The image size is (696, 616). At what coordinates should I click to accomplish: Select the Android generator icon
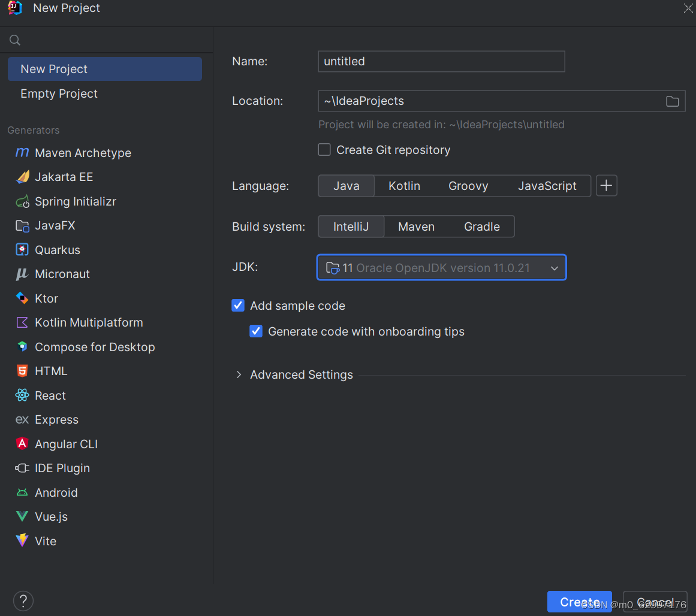point(22,492)
